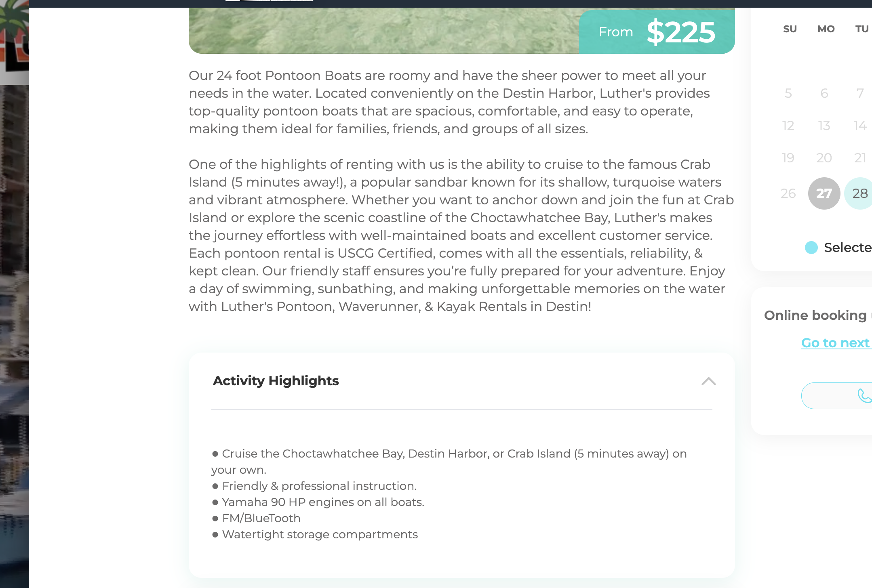Click calendar date 19
Viewport: 872px width, 588px height.
788,158
